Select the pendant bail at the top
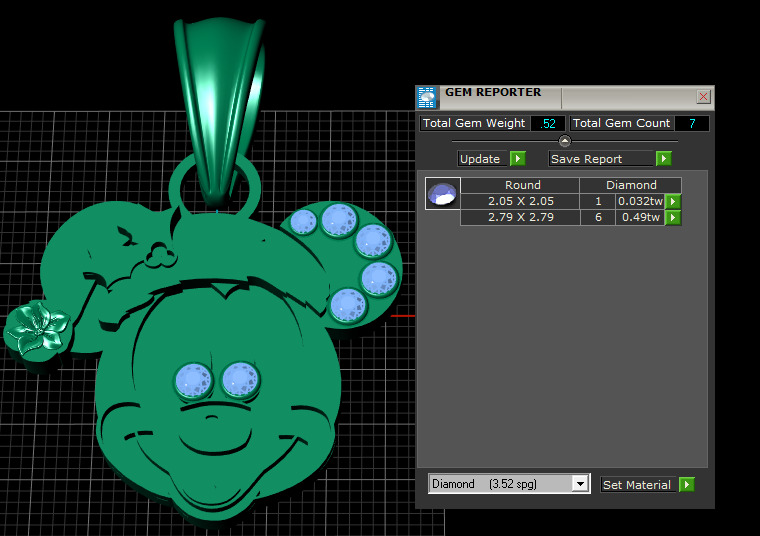This screenshot has width=760, height=536. [220, 110]
